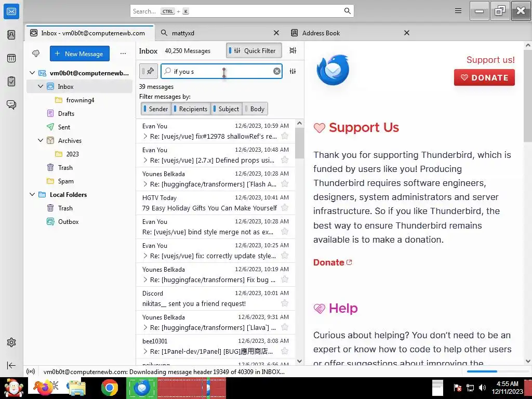Open message list display options icon
Image resolution: width=532 pixels, height=399 pixels.
coord(293,50)
